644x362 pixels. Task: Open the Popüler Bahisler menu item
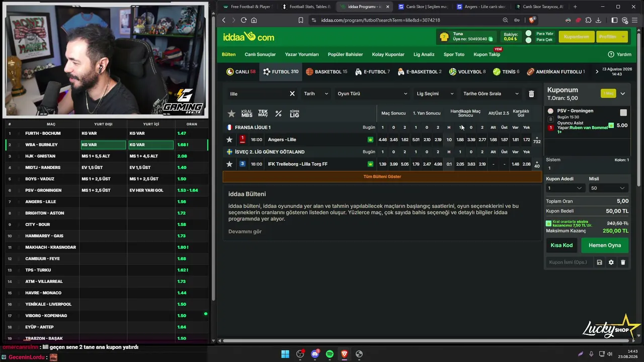pos(345,54)
